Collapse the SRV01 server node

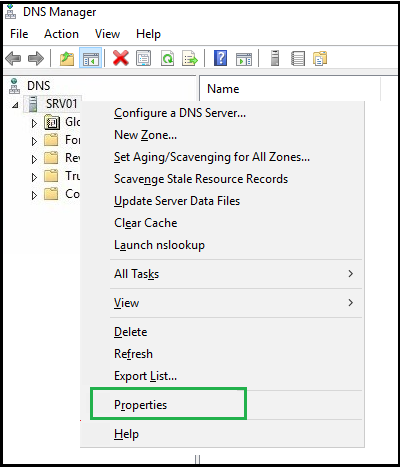pos(15,105)
